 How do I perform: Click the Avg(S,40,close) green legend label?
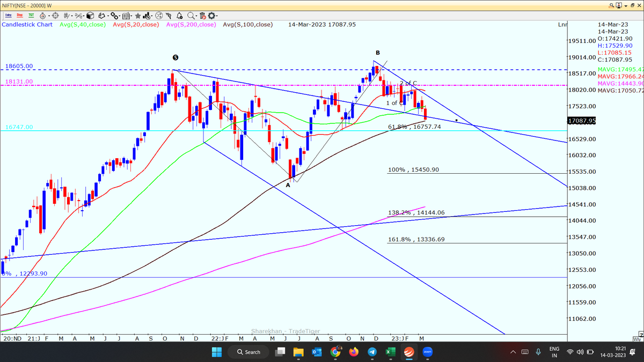pos(83,25)
